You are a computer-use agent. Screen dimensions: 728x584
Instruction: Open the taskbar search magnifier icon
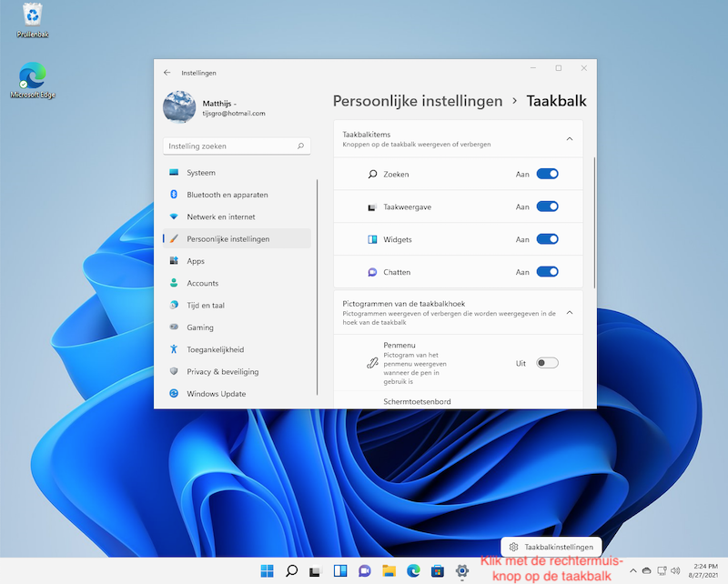pos(291,570)
